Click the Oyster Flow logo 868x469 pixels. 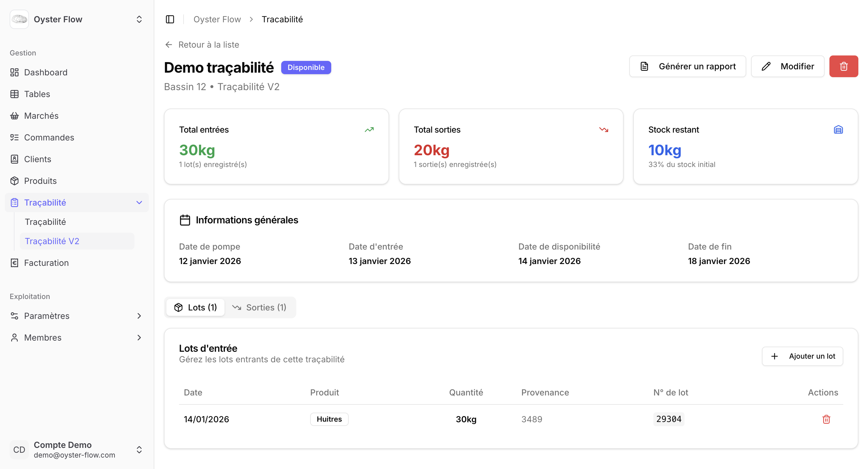pos(19,19)
